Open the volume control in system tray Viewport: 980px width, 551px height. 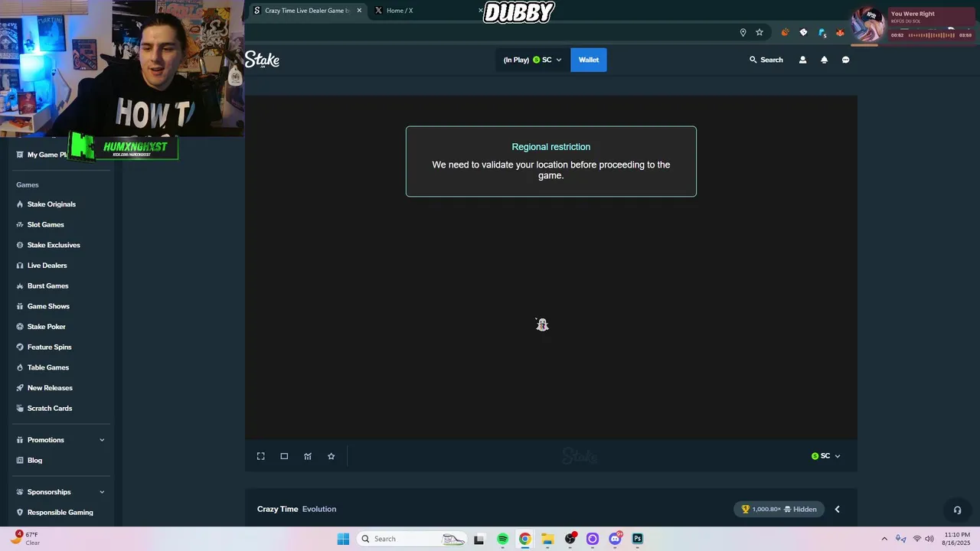point(929,539)
